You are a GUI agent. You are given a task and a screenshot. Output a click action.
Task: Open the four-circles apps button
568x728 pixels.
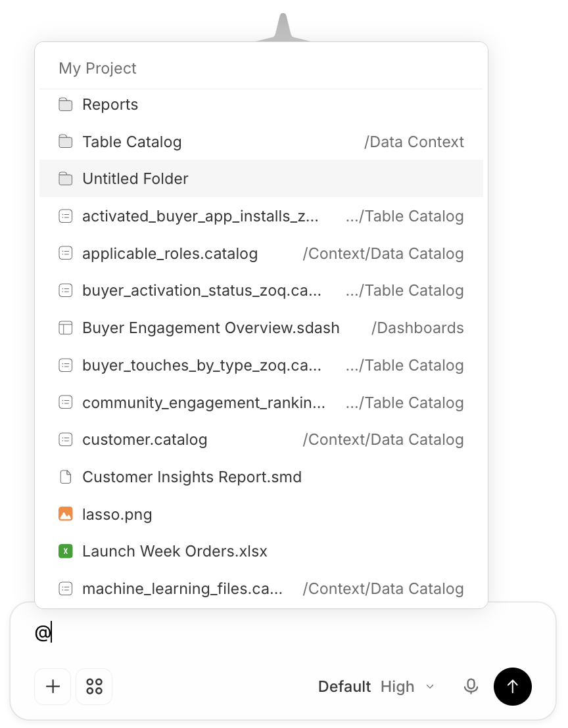pyautogui.click(x=94, y=686)
